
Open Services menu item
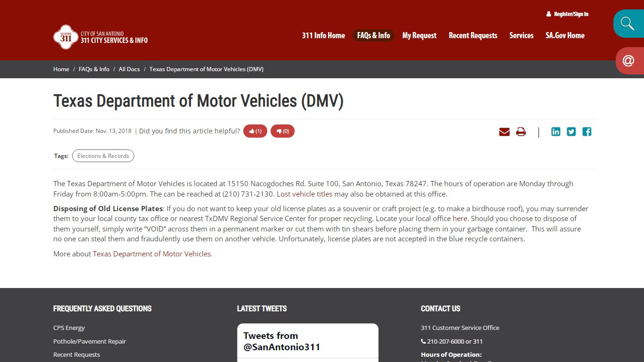[521, 35]
